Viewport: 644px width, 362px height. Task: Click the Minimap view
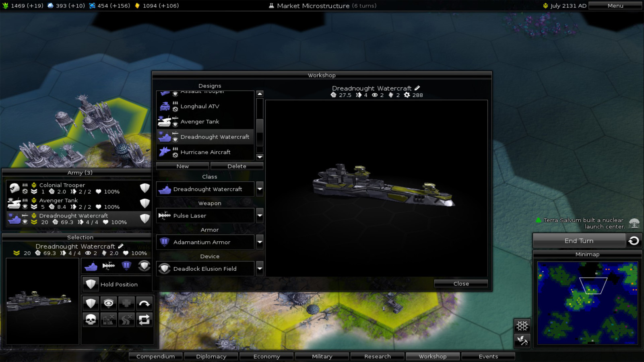coord(587,303)
